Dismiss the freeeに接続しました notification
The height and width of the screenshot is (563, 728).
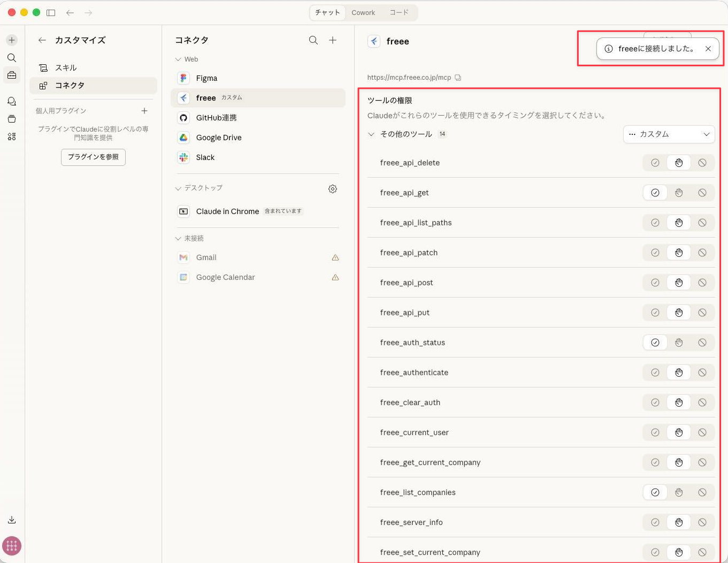click(708, 49)
